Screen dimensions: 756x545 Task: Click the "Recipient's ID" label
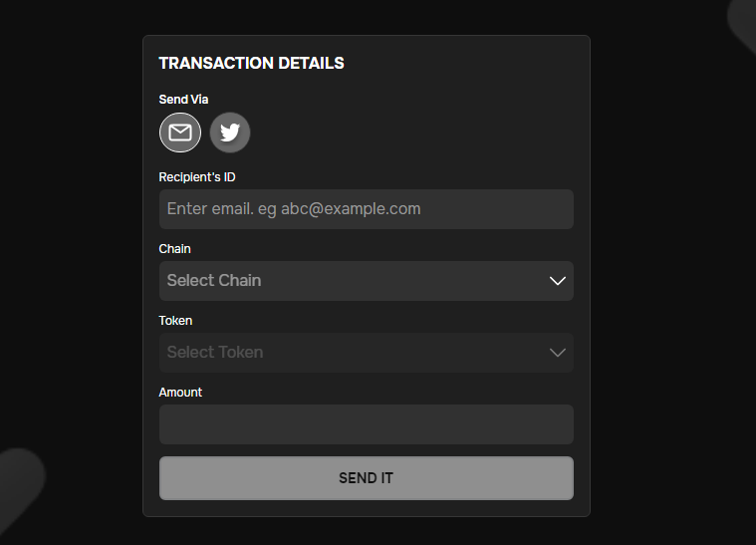click(x=197, y=177)
